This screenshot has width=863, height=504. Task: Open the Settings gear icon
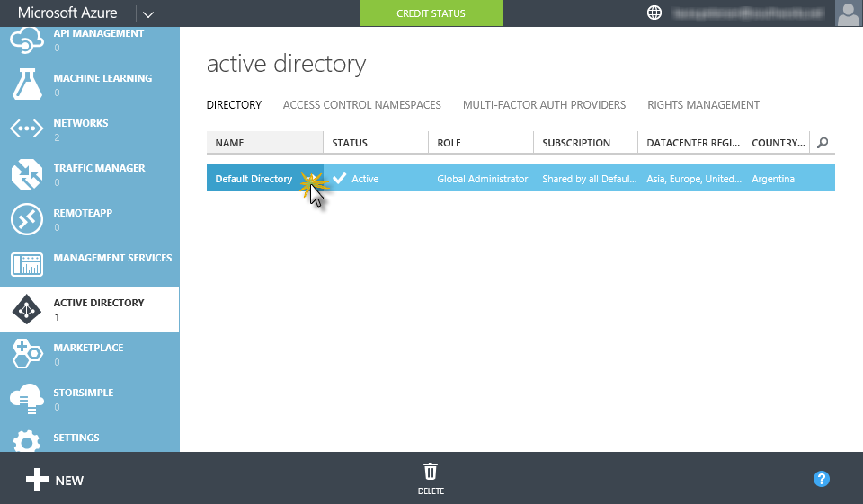(x=26, y=441)
